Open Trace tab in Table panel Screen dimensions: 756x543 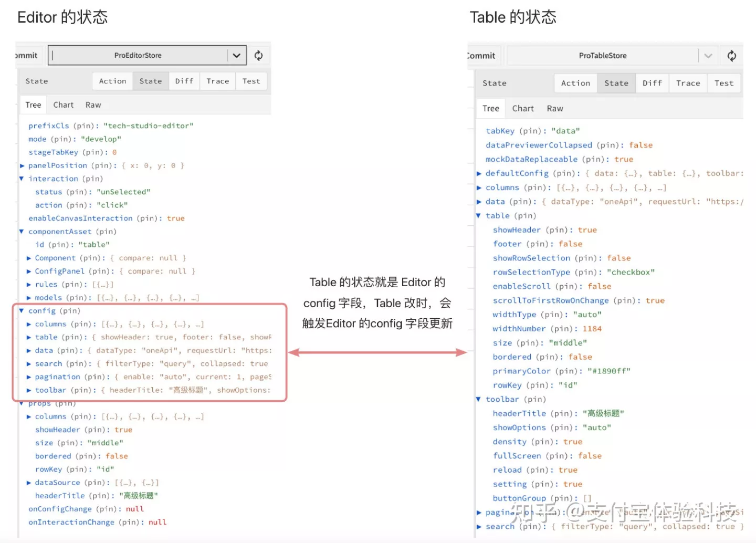point(688,83)
